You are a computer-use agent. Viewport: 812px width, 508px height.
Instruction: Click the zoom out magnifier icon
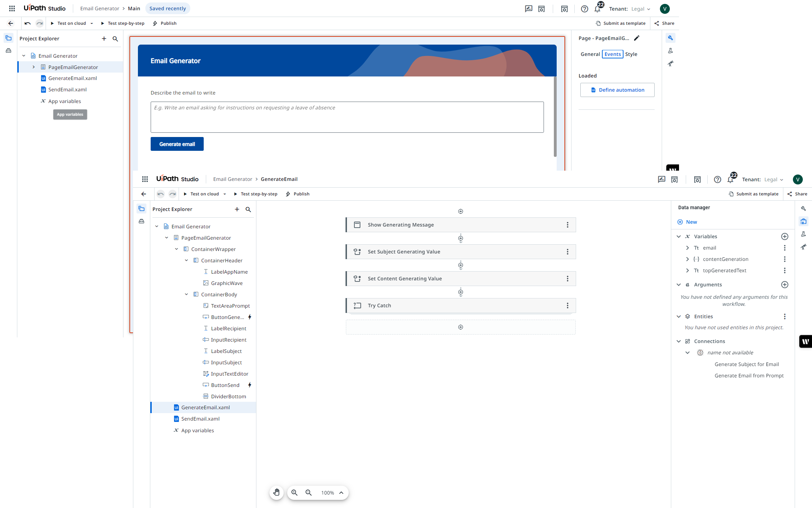click(x=308, y=492)
